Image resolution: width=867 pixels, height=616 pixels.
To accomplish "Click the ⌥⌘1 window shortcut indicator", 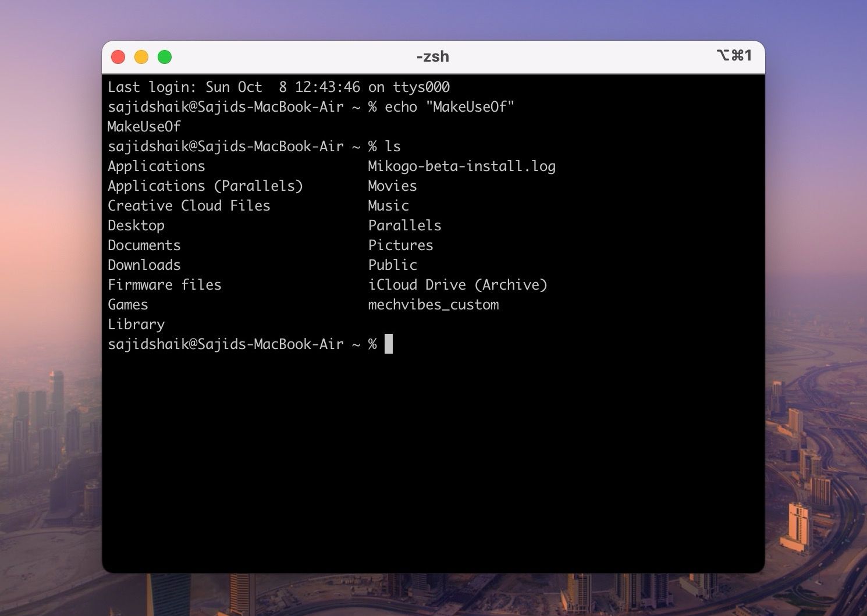I will click(x=734, y=55).
